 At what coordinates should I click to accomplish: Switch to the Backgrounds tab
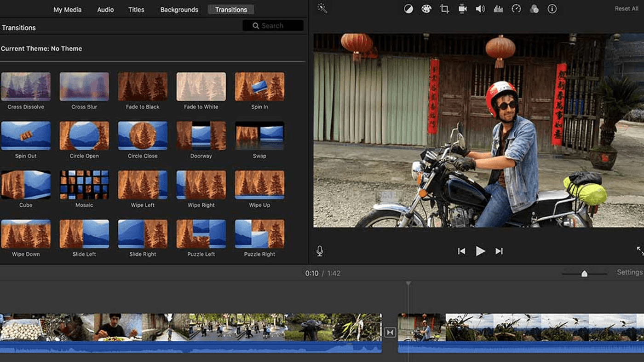[179, 9]
